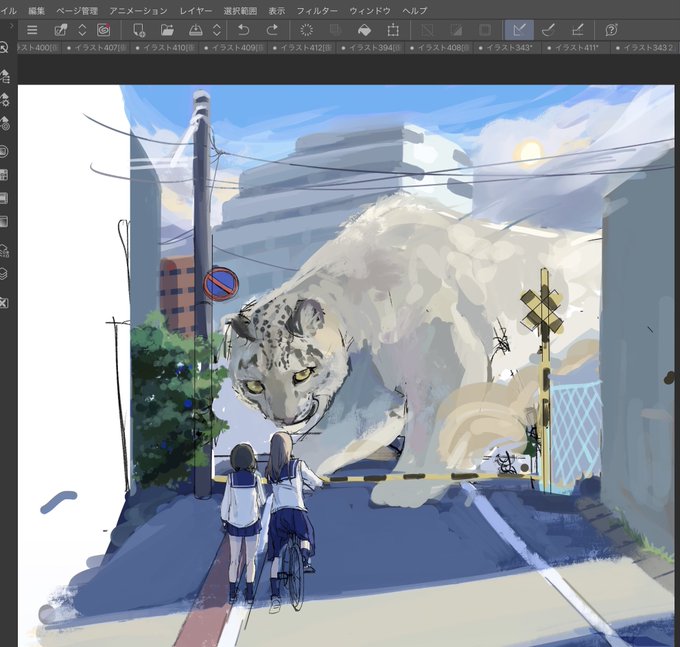Viewport: 680px width, 647px height.
Task: Click the Scale/Rotate transform icon
Action: click(393, 30)
